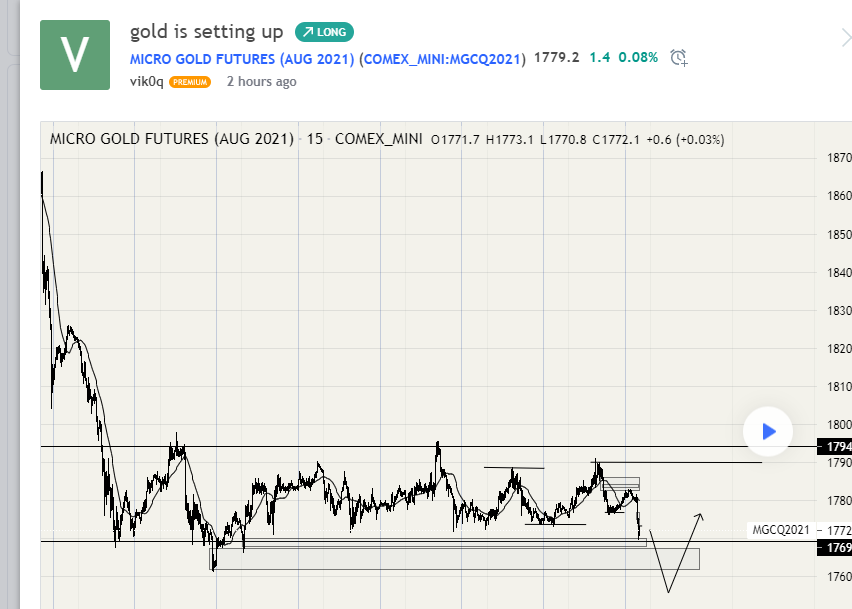Open the vik0q author profile
The width and height of the screenshot is (852, 609).
click(x=146, y=82)
